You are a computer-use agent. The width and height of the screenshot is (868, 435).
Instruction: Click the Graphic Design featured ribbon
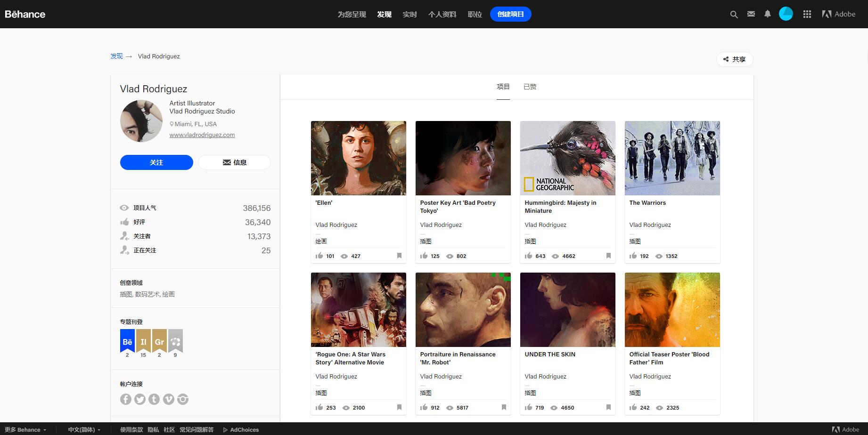pyautogui.click(x=159, y=341)
